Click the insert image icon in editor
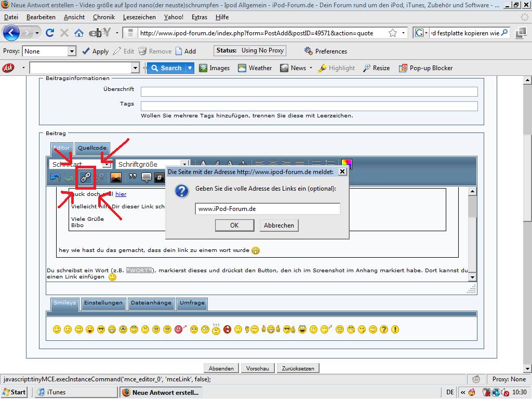The width and height of the screenshot is (532, 399). coord(116,177)
